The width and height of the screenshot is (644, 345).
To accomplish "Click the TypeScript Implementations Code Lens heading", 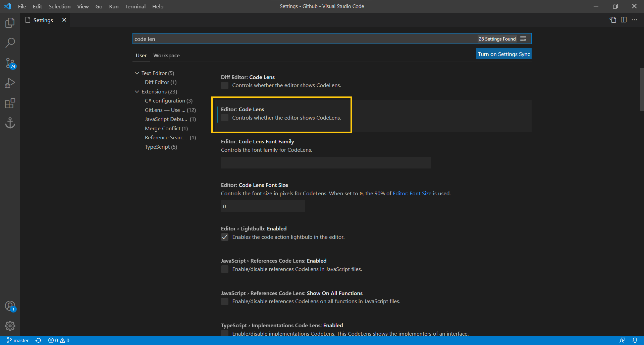I will point(282,326).
